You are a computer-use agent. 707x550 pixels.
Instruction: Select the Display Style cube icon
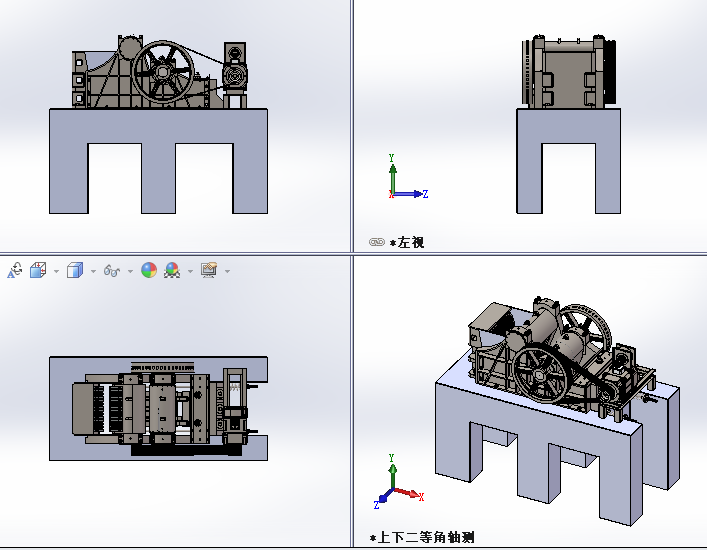(x=75, y=271)
